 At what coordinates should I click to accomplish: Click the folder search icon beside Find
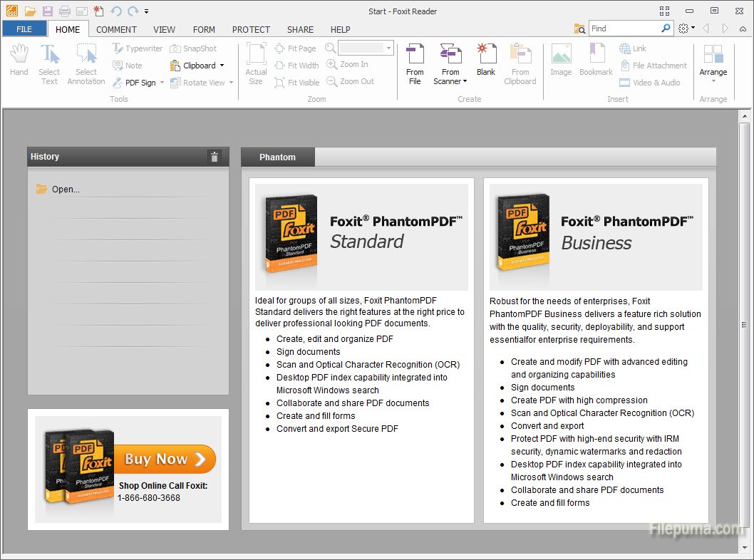(580, 28)
